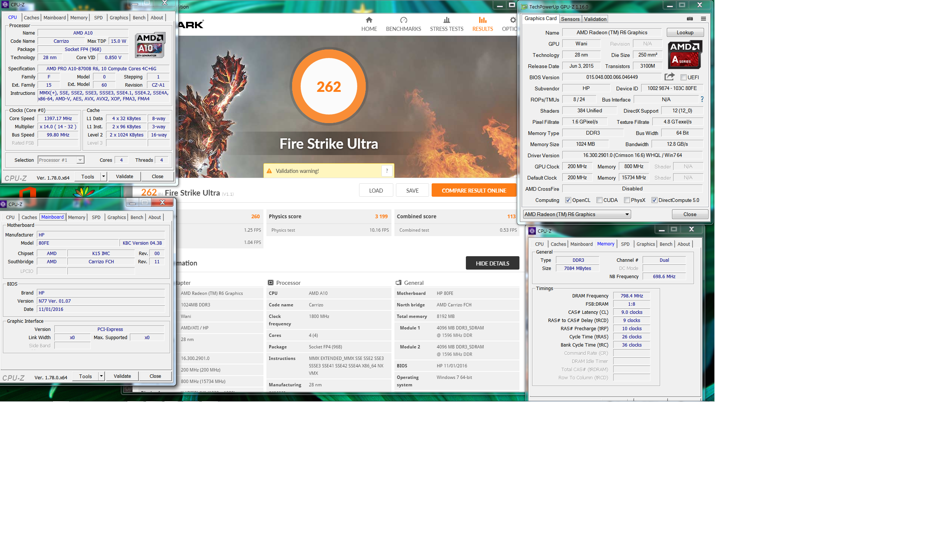The width and height of the screenshot is (931, 560).
Task: Expand the Tools arrow in CPU-Z Mainboard window
Action: pos(101,376)
